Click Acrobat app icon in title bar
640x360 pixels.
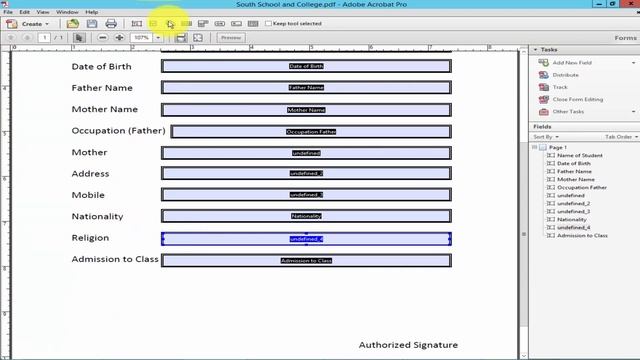pyautogui.click(x=4, y=4)
